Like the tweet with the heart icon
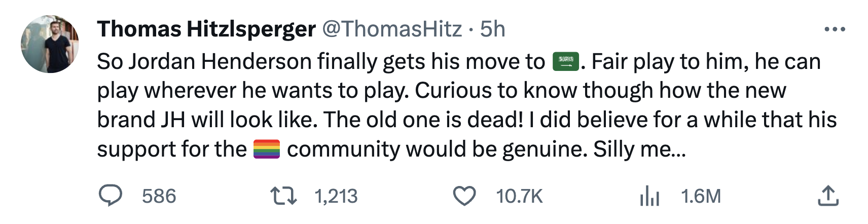Viewport: 868px width, 224px height. pyautogui.click(x=464, y=196)
